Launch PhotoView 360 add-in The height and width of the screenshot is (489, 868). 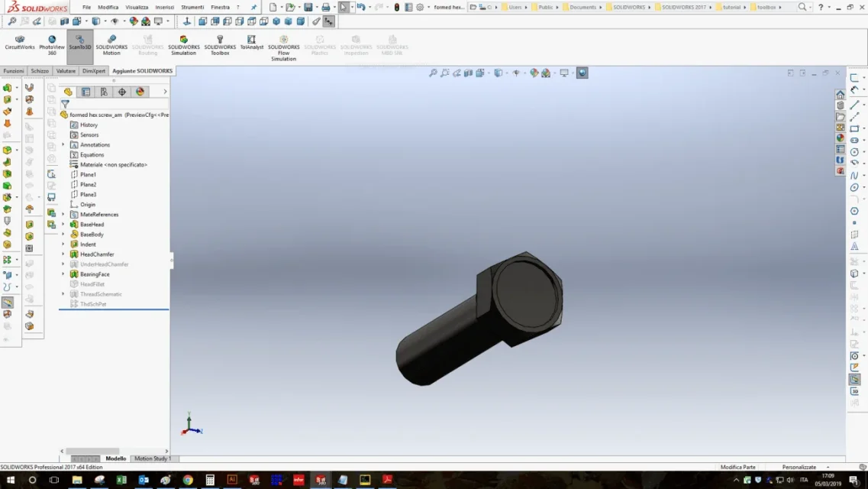(51, 45)
